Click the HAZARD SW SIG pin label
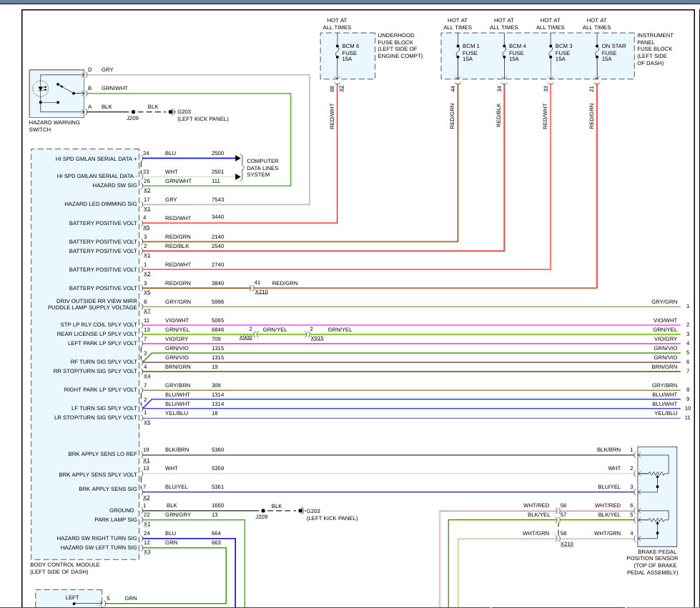 click(x=114, y=185)
